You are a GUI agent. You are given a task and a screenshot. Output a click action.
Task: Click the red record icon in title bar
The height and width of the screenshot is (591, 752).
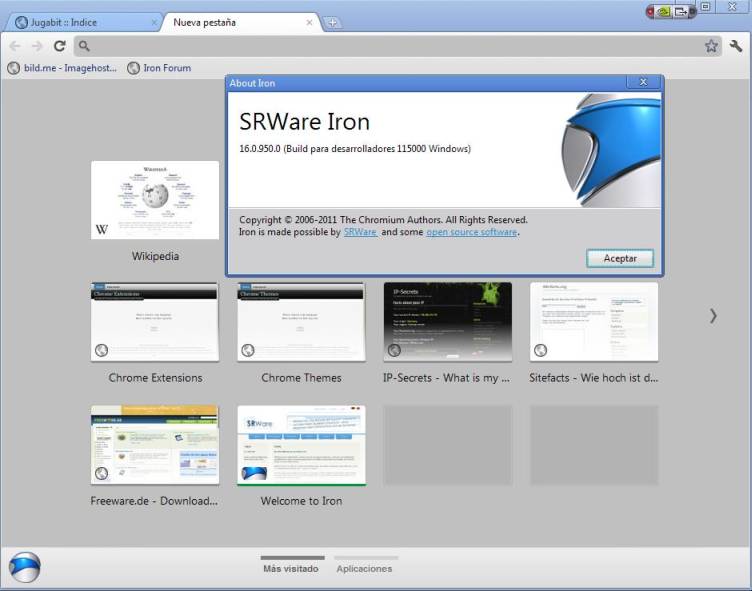tap(650, 12)
